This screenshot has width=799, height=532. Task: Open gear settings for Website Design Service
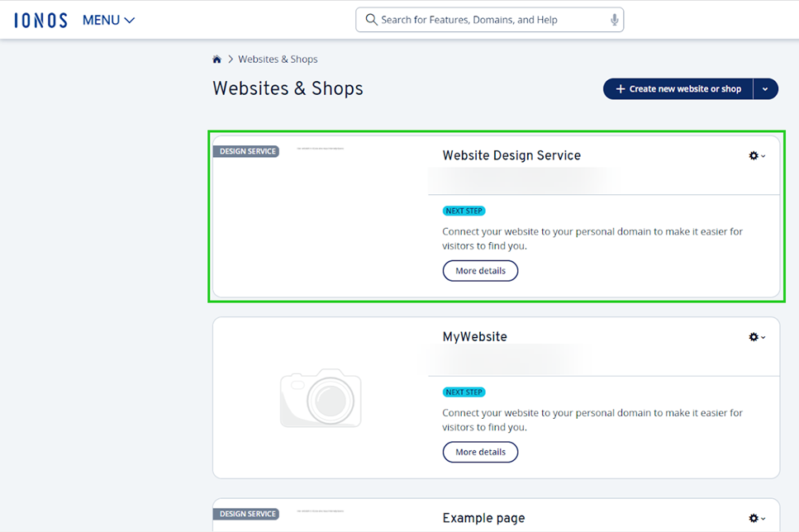pyautogui.click(x=757, y=155)
